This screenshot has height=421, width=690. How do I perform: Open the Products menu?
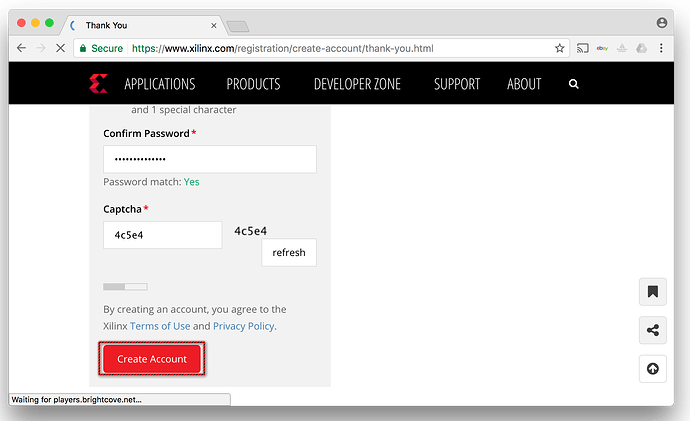253,84
